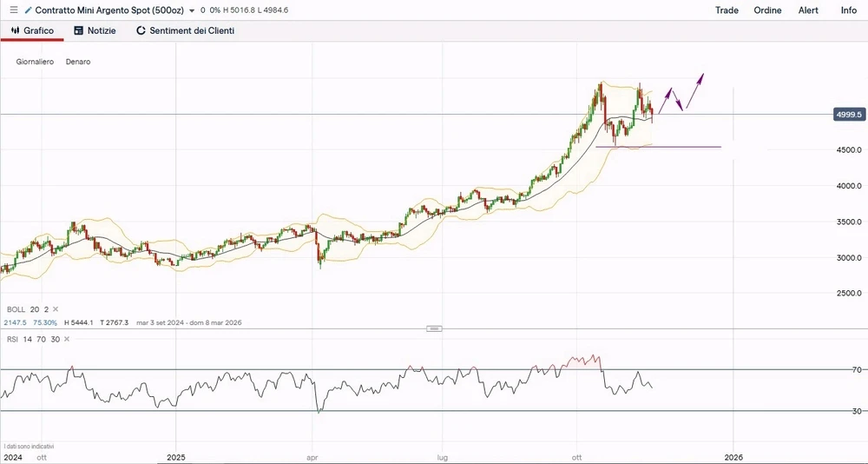Click the candlestick icon on Grafico tab
The image size is (868, 464).
click(x=15, y=30)
